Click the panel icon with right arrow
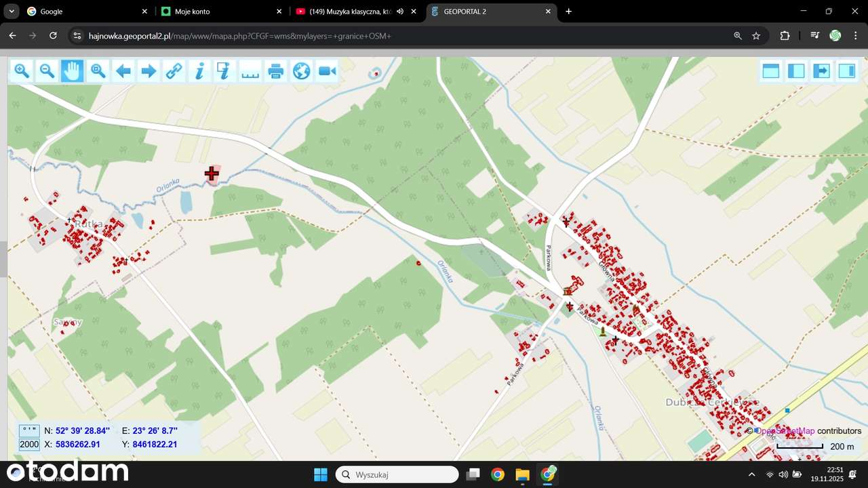The width and height of the screenshot is (868, 488). pos(822,70)
